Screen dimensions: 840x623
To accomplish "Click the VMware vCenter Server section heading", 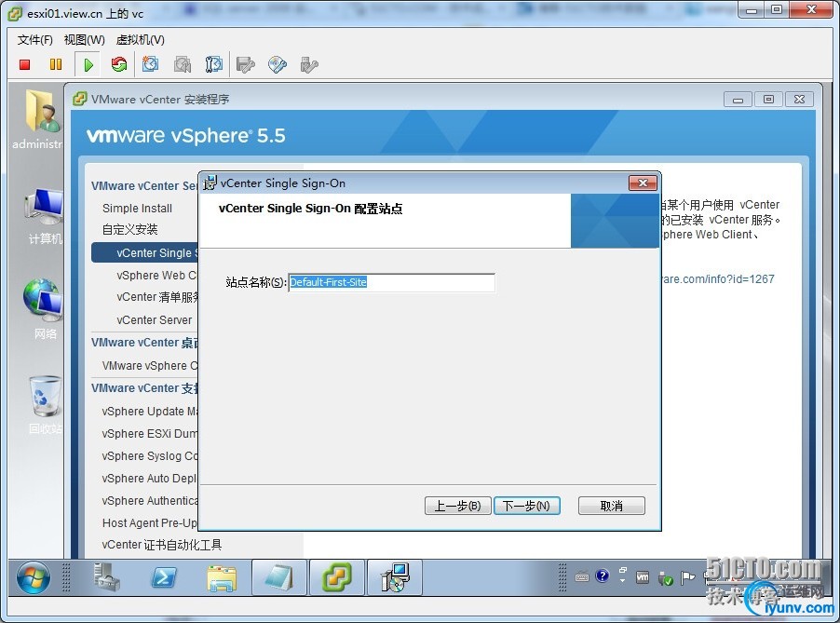I will tap(144, 186).
